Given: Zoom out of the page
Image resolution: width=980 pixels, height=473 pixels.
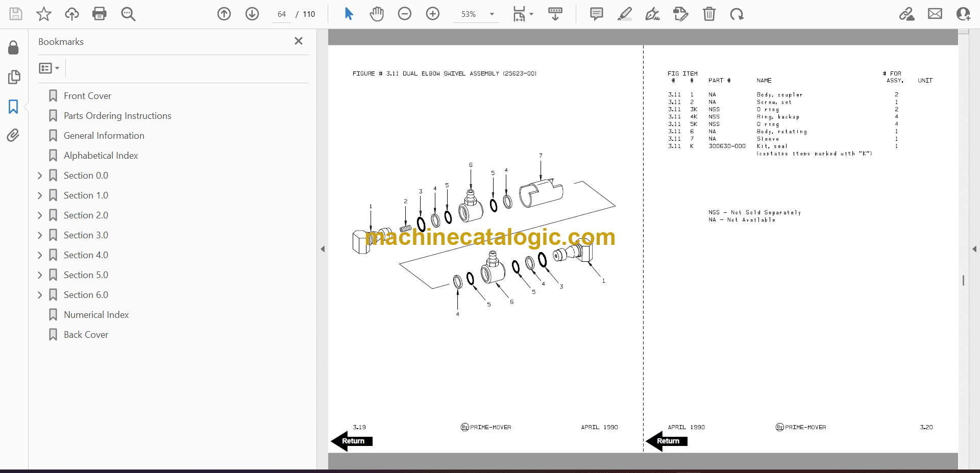Looking at the screenshot, I should coord(405,14).
